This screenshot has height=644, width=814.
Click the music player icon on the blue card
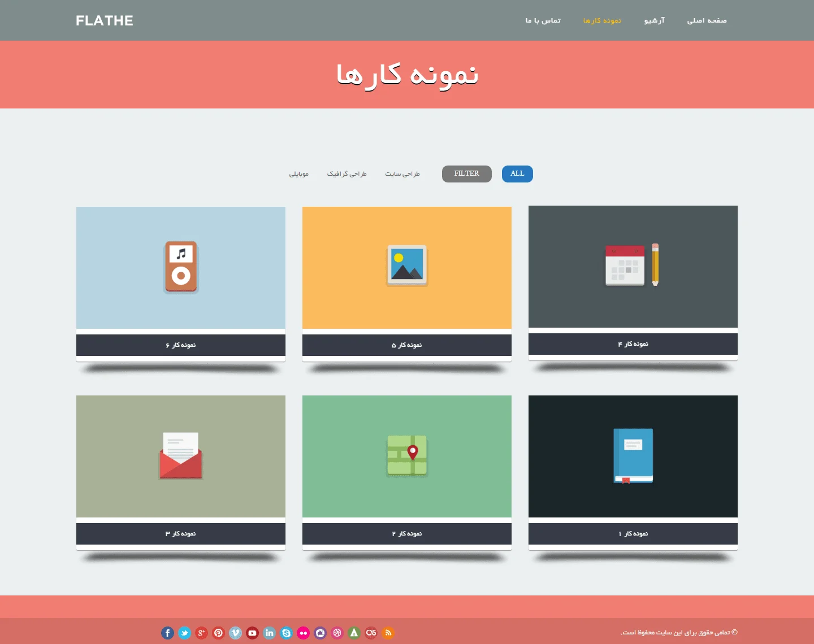[181, 267]
